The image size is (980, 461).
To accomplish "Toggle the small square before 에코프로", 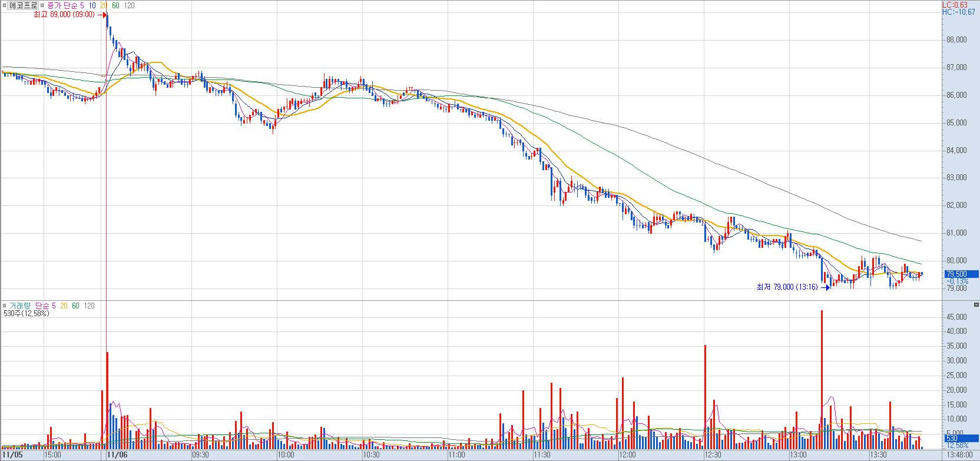I will point(4,5).
